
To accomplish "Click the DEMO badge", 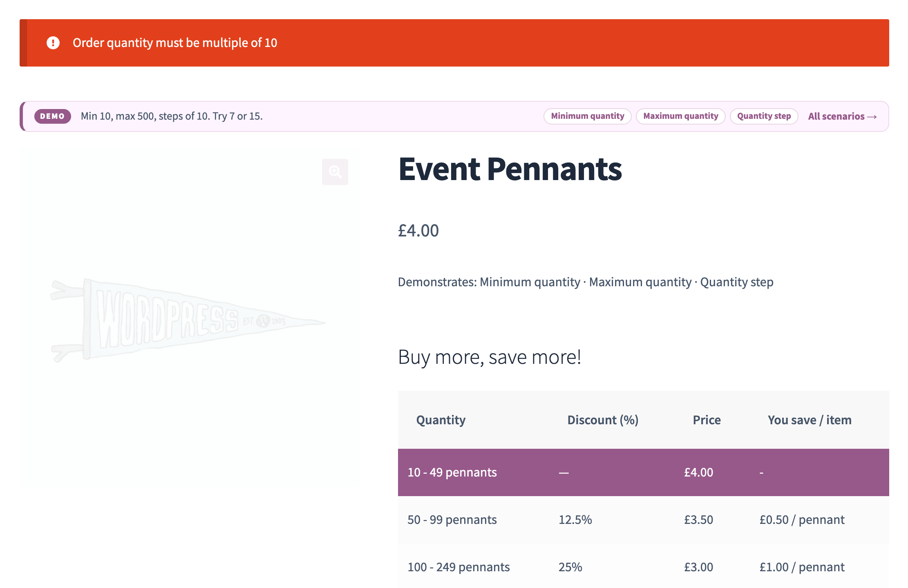I will 52,116.
